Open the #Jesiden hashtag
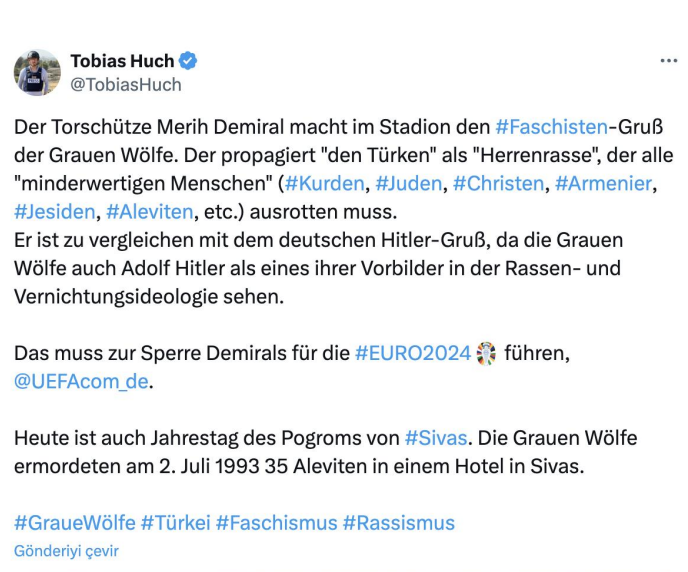688x572 pixels. tap(55, 212)
